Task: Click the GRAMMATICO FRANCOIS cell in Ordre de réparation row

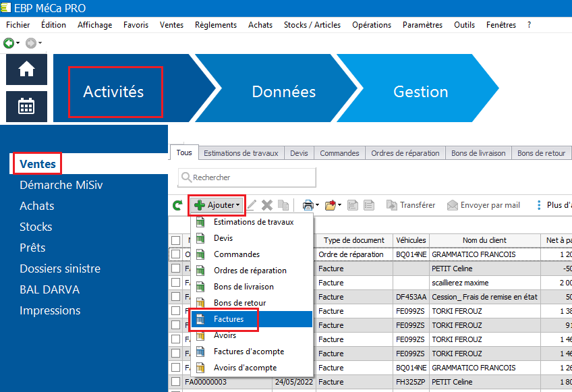Action: click(x=484, y=254)
